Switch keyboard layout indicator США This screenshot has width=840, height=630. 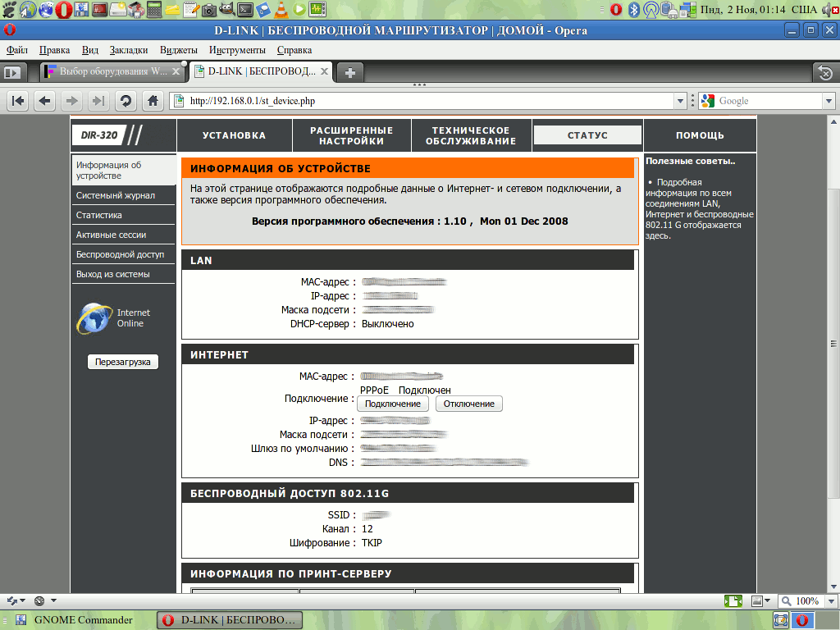pos(804,9)
